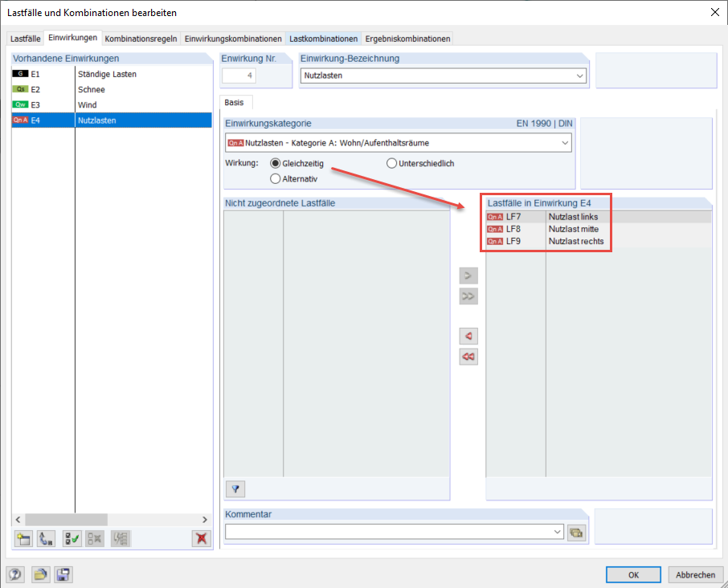Click the black G badge of E1
Image resolution: width=728 pixels, height=588 pixels.
(20, 74)
